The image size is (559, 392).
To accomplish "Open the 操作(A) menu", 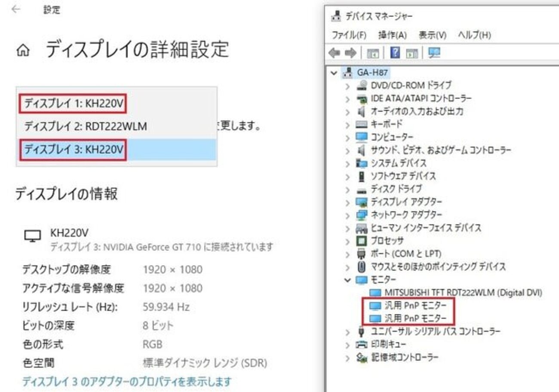I will point(392,35).
